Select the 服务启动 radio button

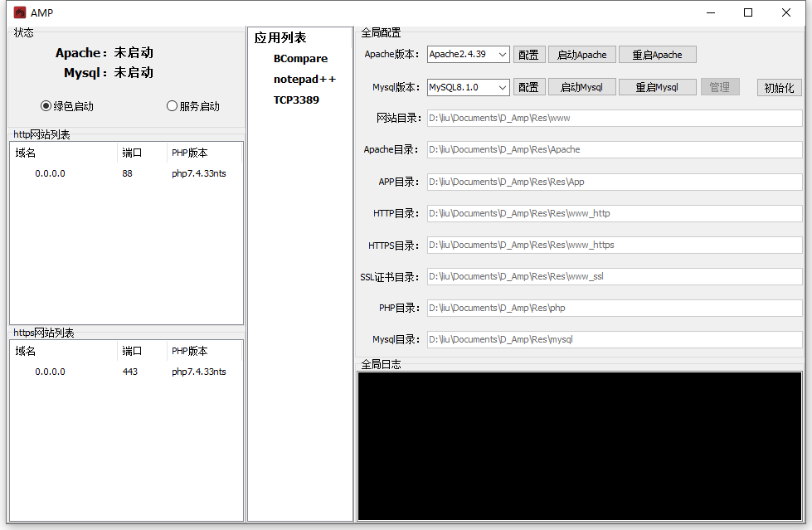[x=173, y=106]
